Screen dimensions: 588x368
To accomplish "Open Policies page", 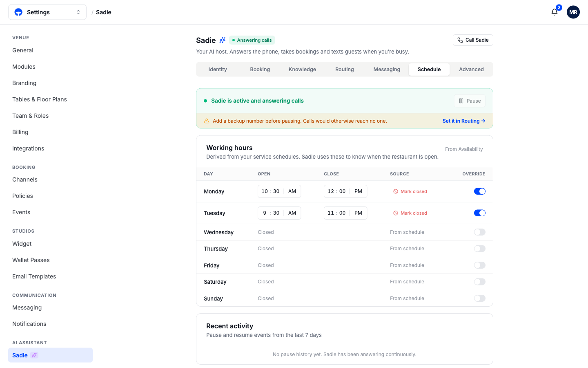I will 50,196.
